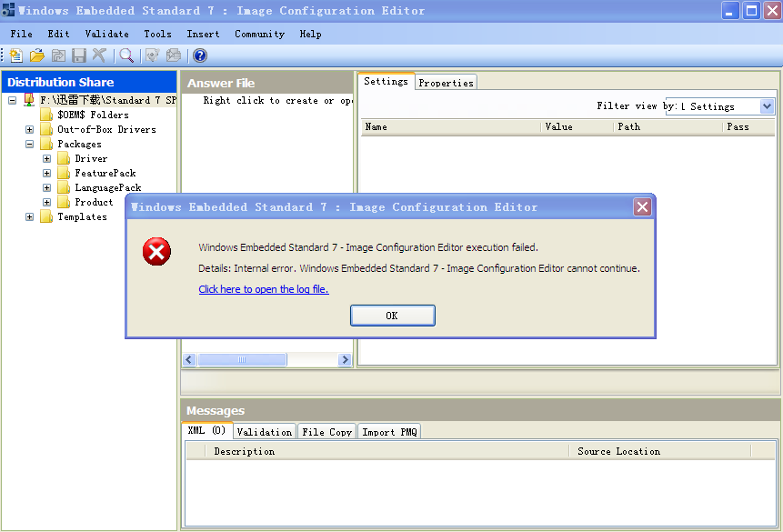
Task: Expand the Product node
Action: 46,202
